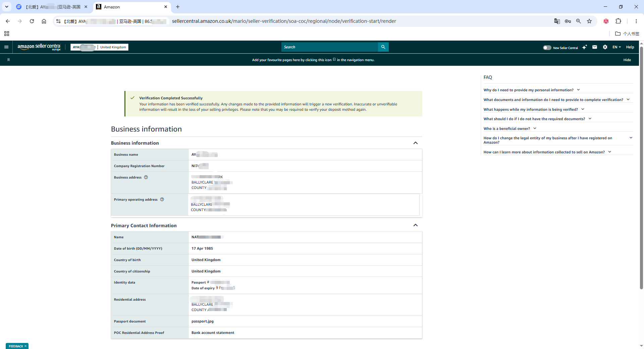Image resolution: width=644 pixels, height=349 pixels.
Task: Open browser extensions puzzle icon
Action: [618, 21]
